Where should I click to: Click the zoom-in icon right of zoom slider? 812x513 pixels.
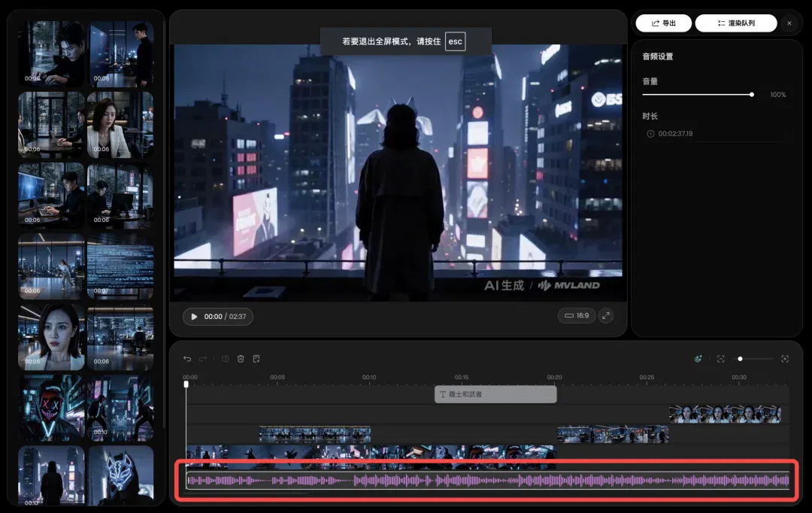(784, 359)
